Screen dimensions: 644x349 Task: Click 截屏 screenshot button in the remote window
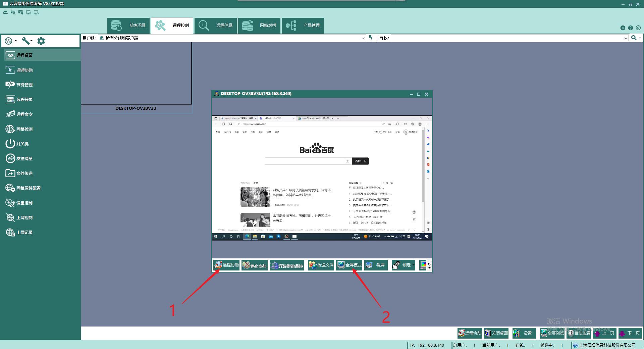tap(376, 265)
